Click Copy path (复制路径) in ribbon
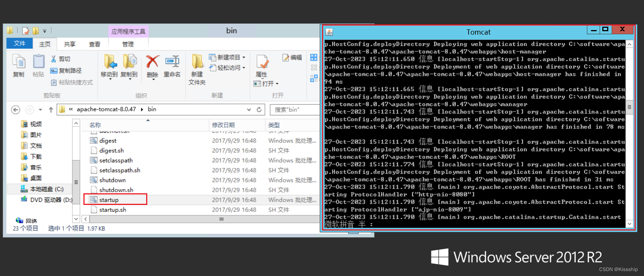 click(66, 70)
